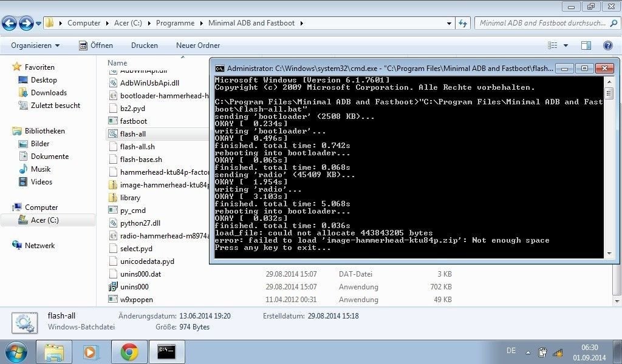
Task: Select Computer in the address breadcrumb
Action: tap(84, 23)
